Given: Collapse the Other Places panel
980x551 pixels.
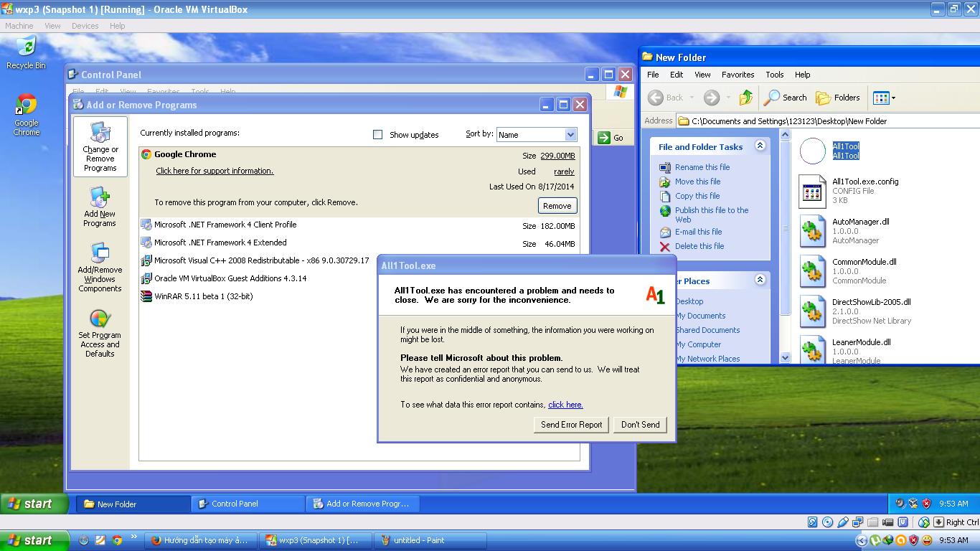Looking at the screenshot, I should point(760,280).
